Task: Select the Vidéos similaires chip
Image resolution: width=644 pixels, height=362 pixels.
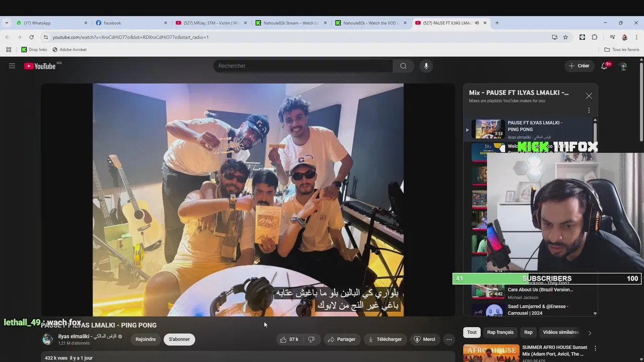Action: [x=561, y=332]
